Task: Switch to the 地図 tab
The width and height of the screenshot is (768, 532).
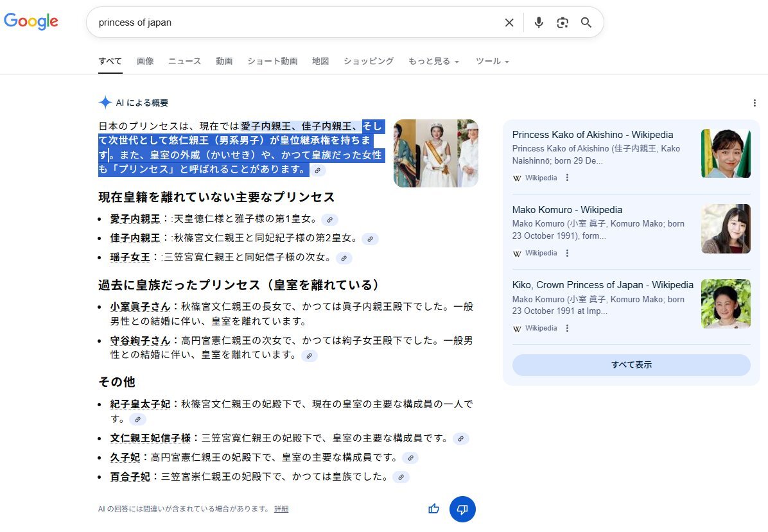Action: (x=320, y=61)
